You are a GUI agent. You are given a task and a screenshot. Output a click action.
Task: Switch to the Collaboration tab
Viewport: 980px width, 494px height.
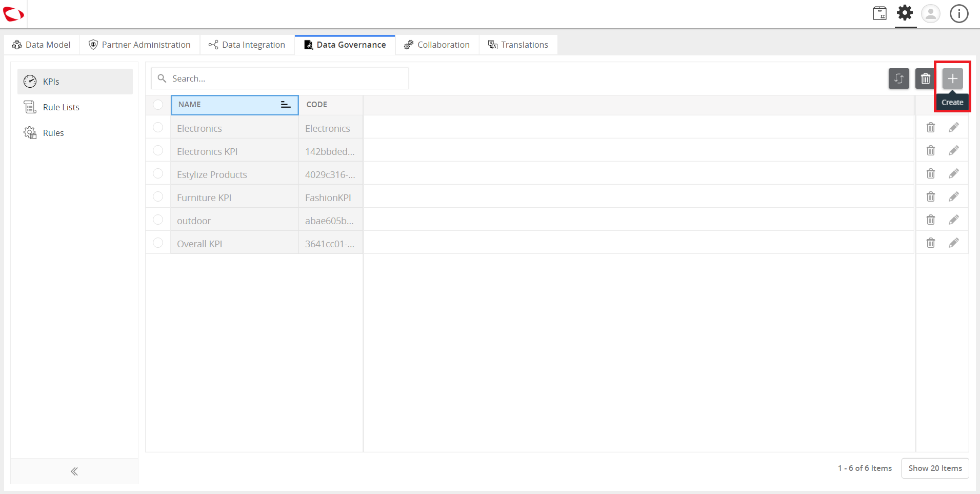click(x=437, y=45)
